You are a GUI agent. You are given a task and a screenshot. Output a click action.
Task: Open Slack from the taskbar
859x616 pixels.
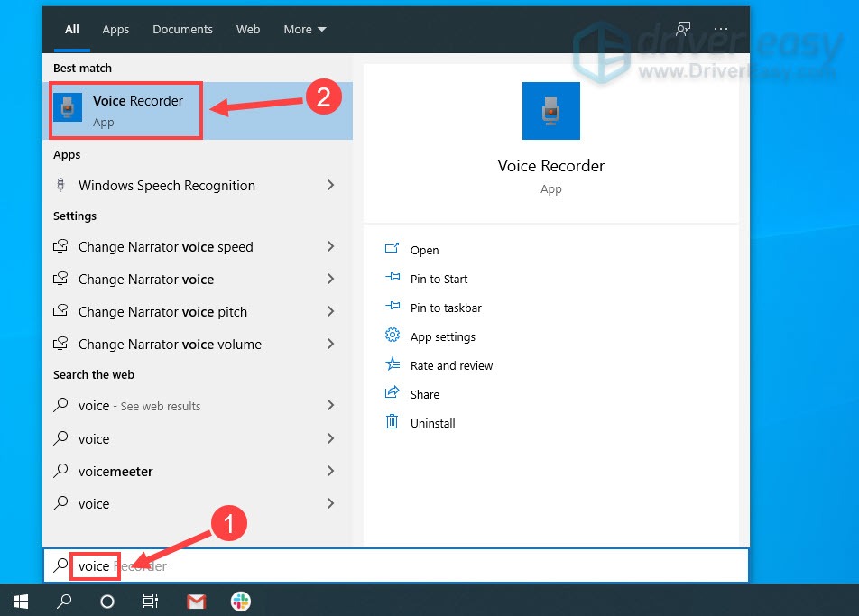point(241,602)
